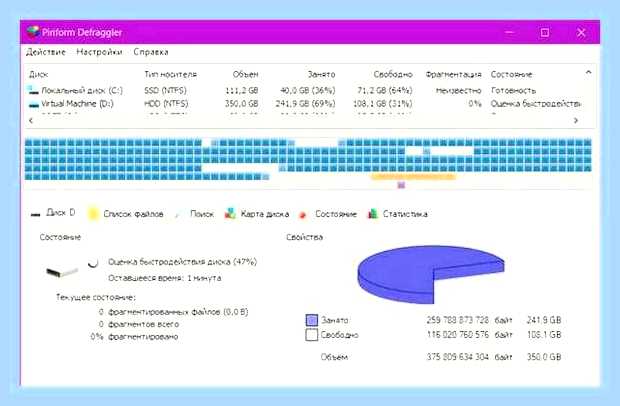The width and height of the screenshot is (620, 406).
Task: Click the HDD (NTFS) media type cell
Action: tap(166, 104)
